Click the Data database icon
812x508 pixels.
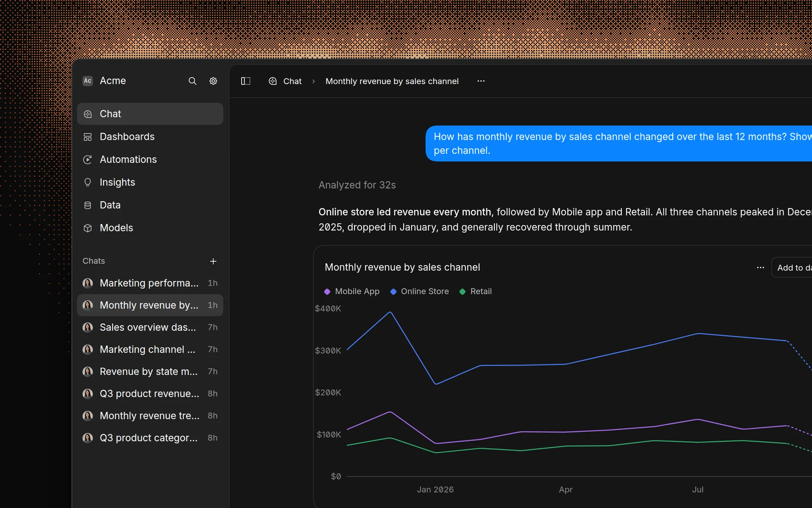click(x=88, y=205)
